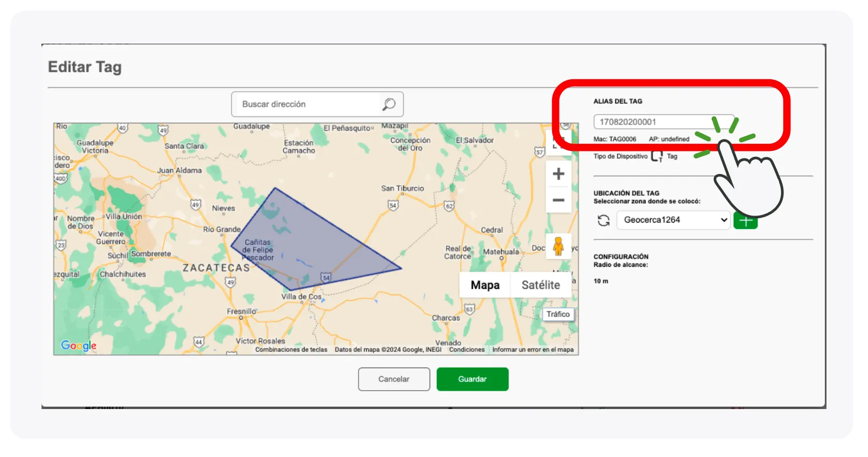Switch the map to Satélite view
This screenshot has height=457, width=868.
(x=541, y=285)
